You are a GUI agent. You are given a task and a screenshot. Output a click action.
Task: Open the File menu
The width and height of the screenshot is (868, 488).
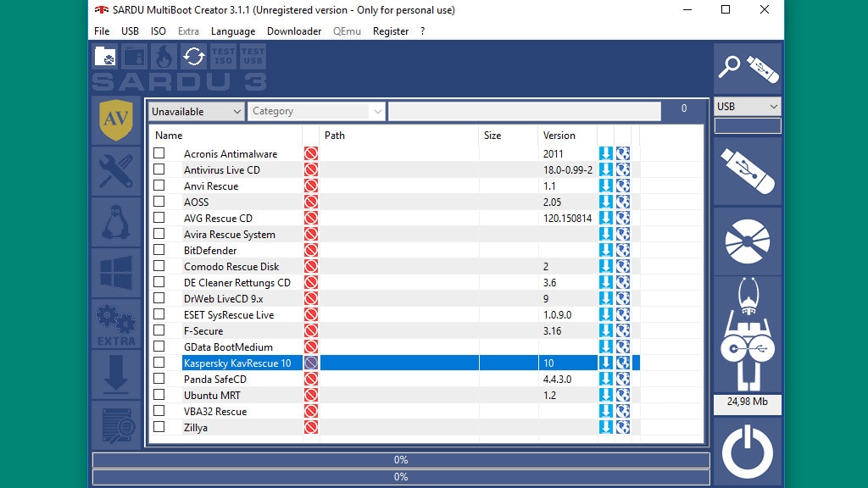point(102,31)
